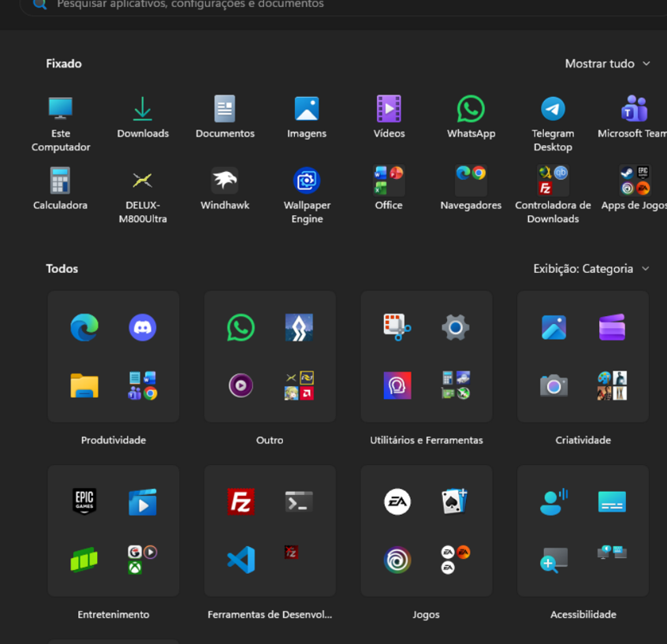667x644 pixels.
Task: Open Terminal in Ferramentas de Desenvolvimento
Action: 299,501
